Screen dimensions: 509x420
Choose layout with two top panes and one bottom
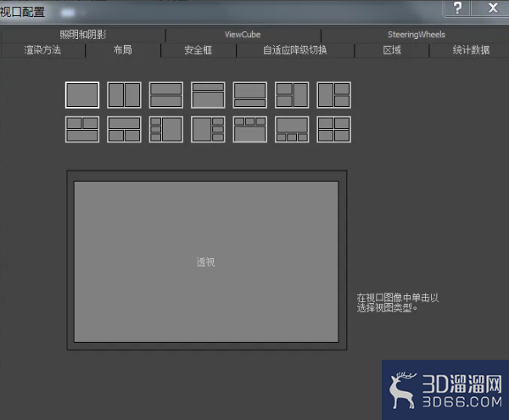(x=82, y=129)
